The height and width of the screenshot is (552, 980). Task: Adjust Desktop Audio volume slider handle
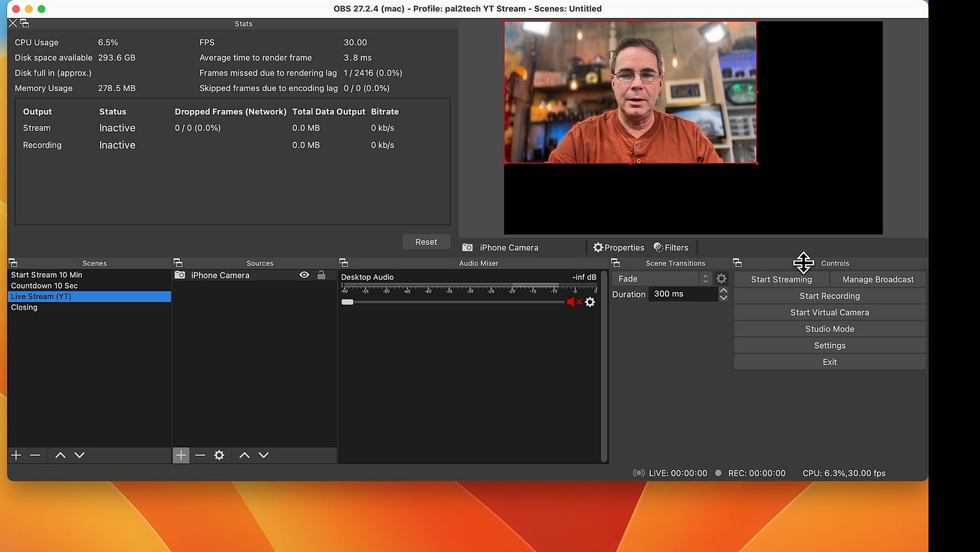347,302
